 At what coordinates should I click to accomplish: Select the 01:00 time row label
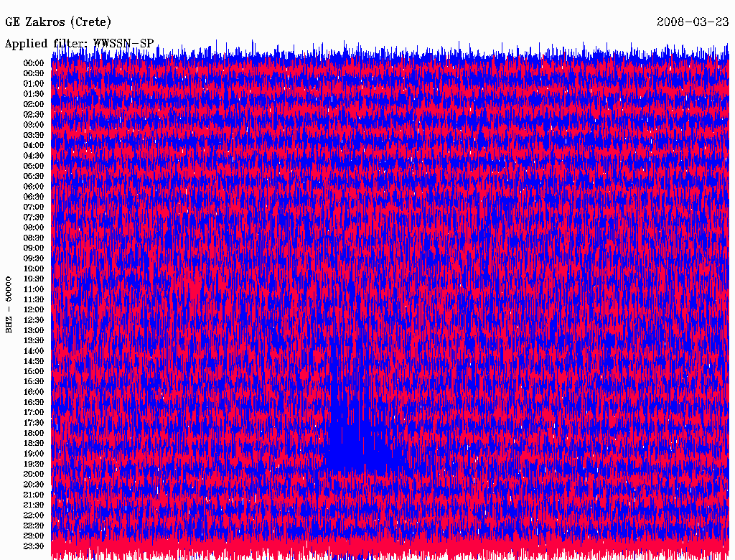[34, 83]
